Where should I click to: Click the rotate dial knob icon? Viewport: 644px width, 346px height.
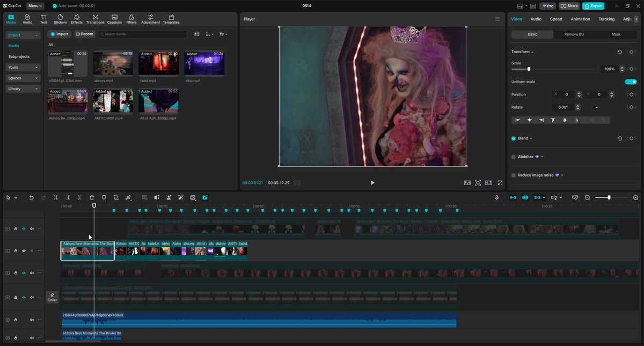point(596,107)
